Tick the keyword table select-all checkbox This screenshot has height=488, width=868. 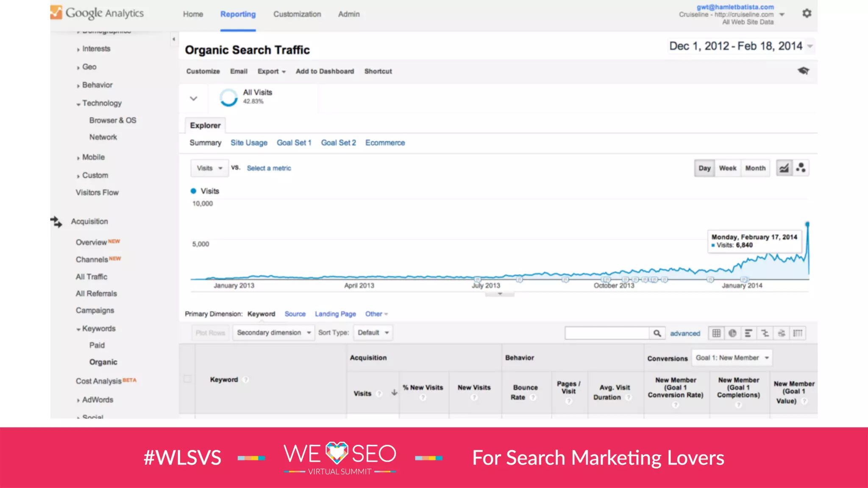click(187, 379)
